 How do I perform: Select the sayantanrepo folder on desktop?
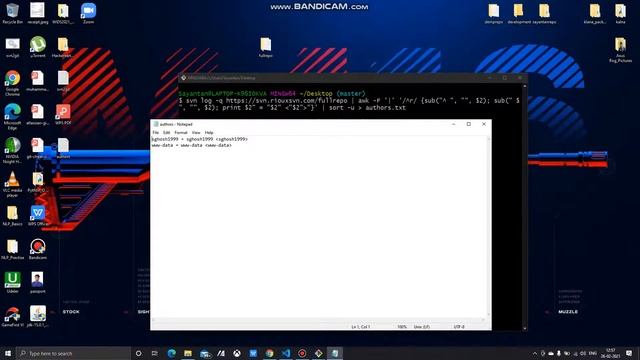(x=544, y=13)
